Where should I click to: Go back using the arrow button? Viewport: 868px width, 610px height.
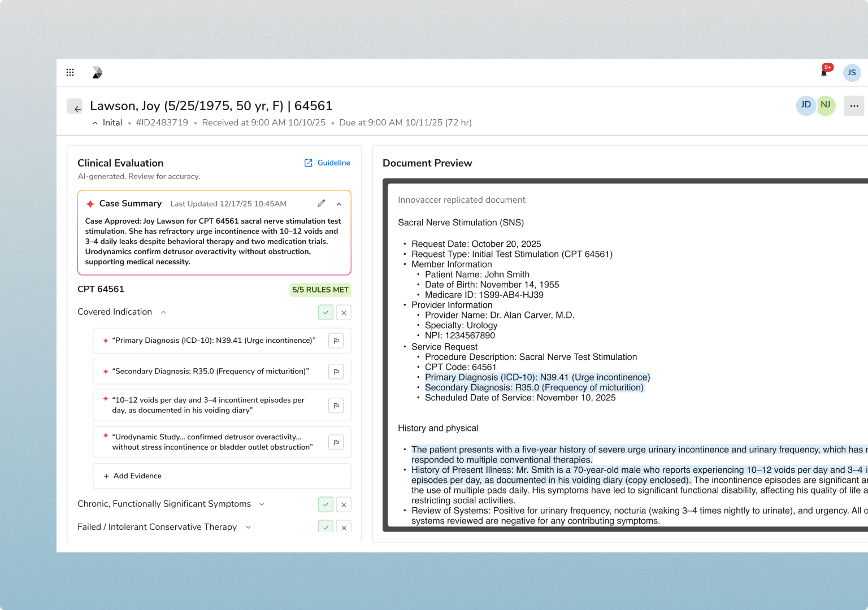pyautogui.click(x=75, y=106)
